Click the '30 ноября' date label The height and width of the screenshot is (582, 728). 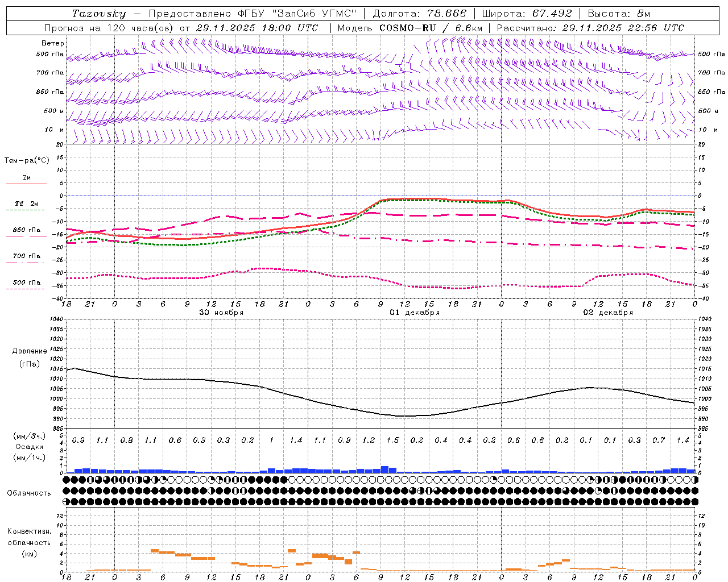point(221,313)
